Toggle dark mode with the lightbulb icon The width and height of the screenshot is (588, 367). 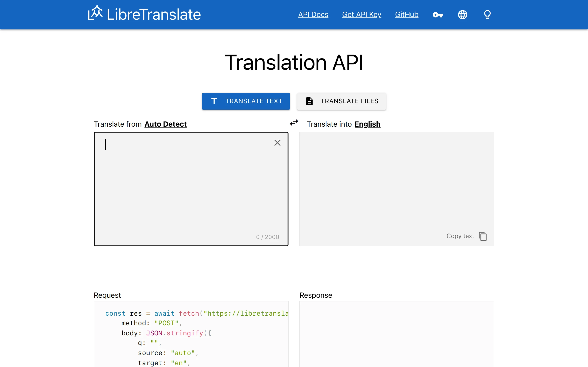(487, 14)
